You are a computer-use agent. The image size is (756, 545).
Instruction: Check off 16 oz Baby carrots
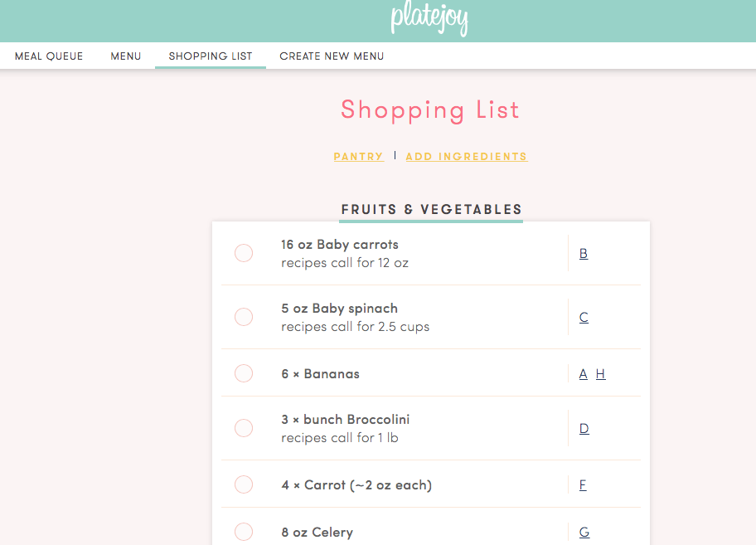[244, 253]
